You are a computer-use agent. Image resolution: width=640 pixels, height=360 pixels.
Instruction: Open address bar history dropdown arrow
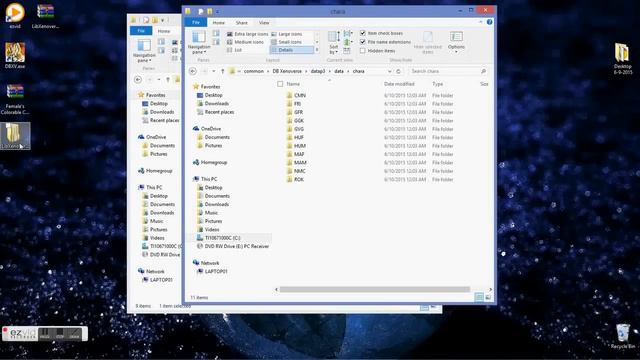coord(389,71)
